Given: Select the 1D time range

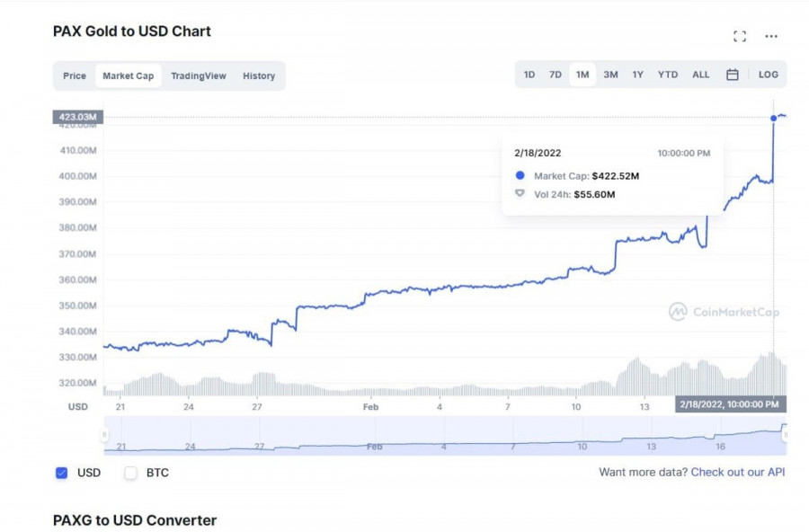Looking at the screenshot, I should [529, 75].
